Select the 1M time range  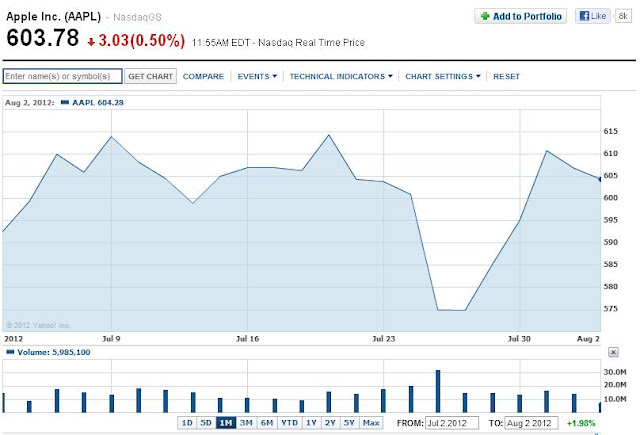[x=226, y=423]
